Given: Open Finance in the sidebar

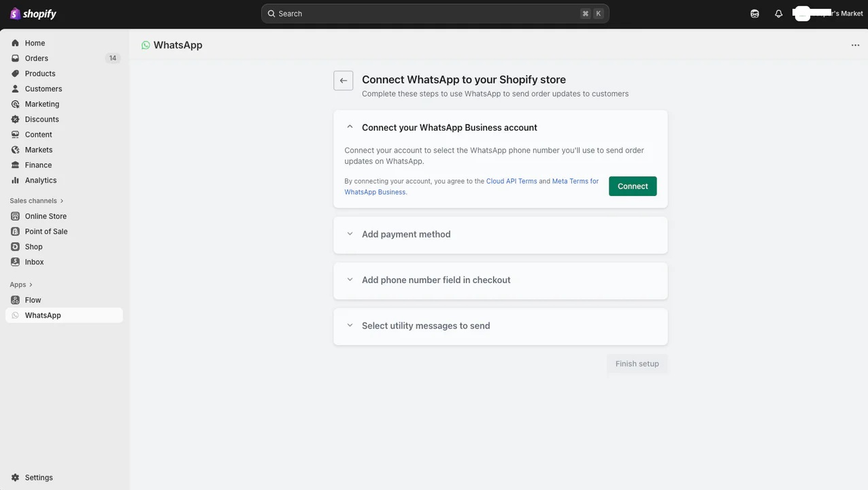Looking at the screenshot, I should pos(64,165).
